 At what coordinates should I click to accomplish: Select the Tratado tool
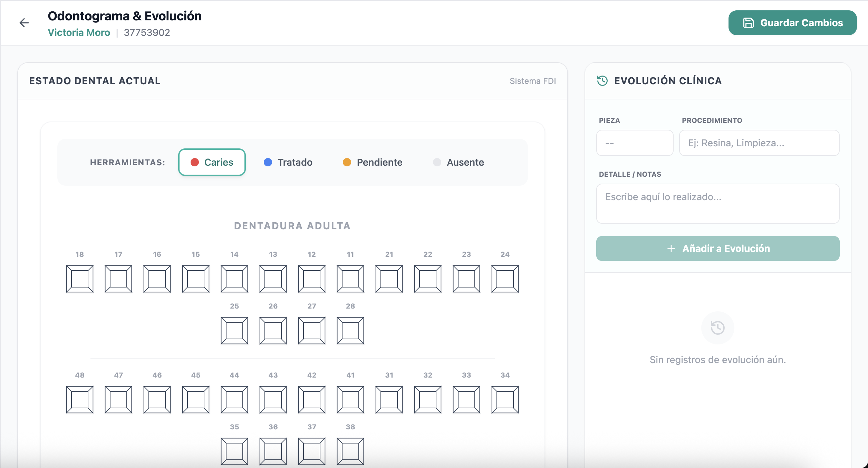(x=288, y=162)
